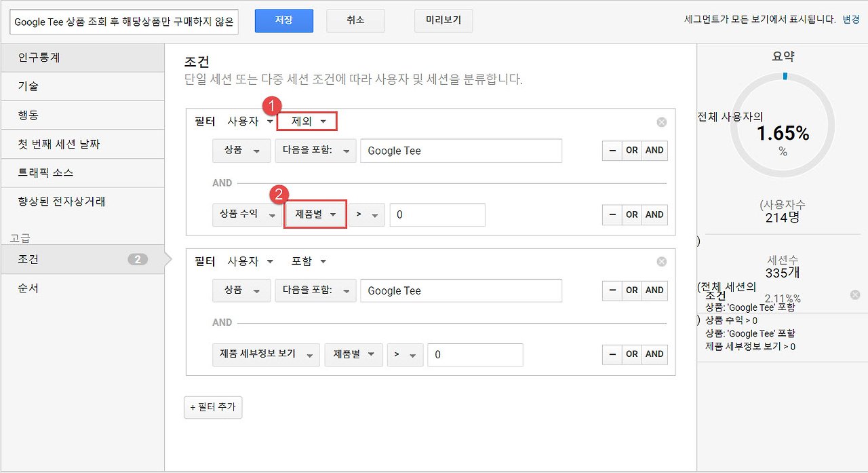
Task: Add OR to the first Google Tee condition
Action: click(x=632, y=151)
